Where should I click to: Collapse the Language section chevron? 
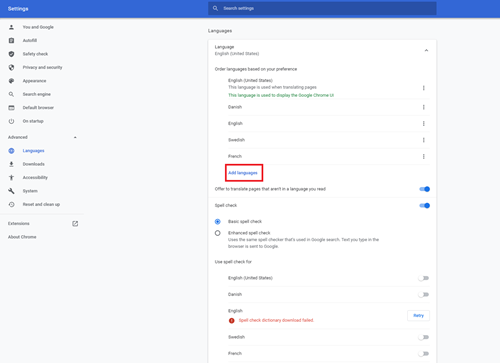pyautogui.click(x=426, y=50)
